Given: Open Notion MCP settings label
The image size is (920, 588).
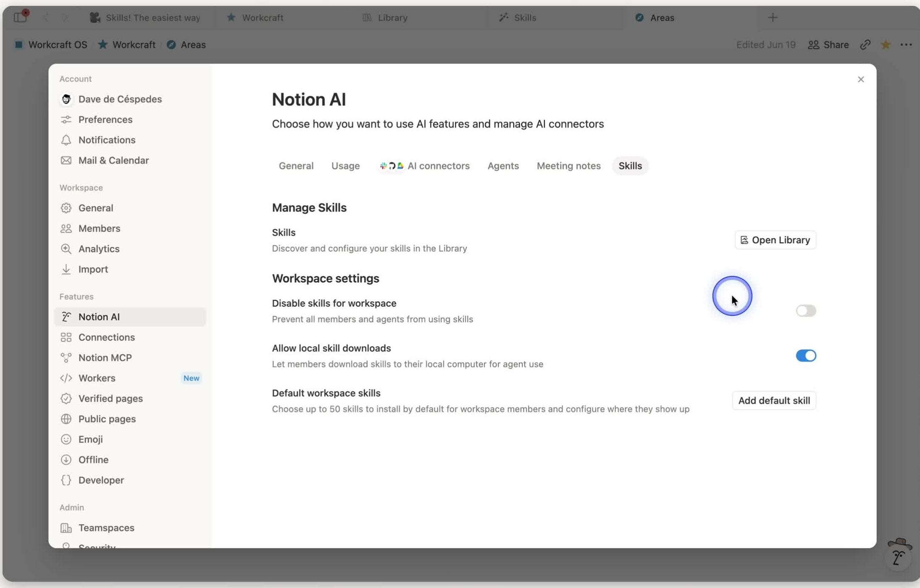Looking at the screenshot, I should (x=105, y=358).
